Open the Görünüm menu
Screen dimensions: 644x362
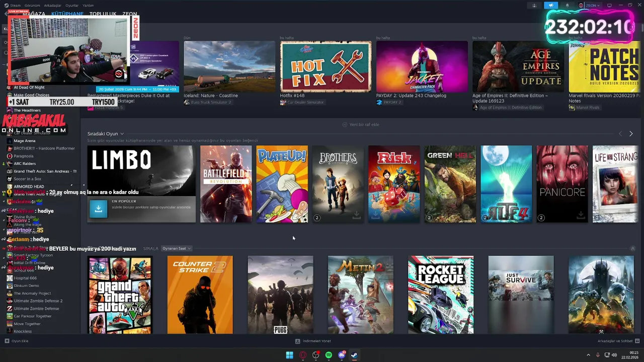coord(32,6)
